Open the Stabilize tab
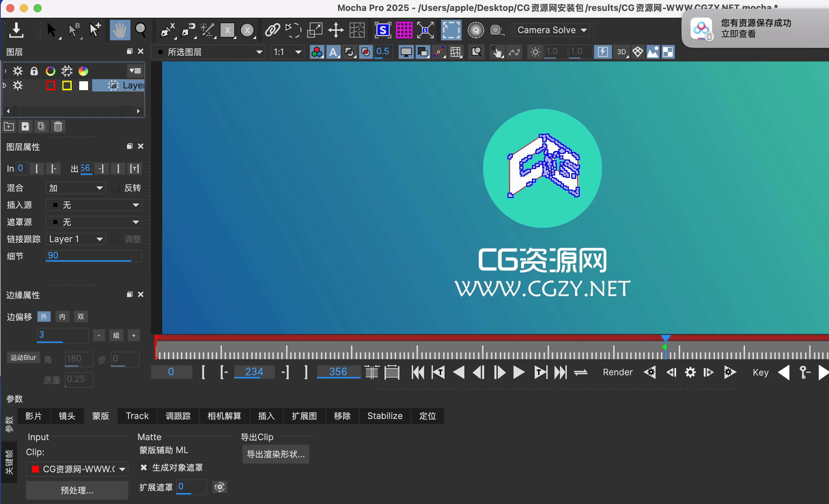The height and width of the screenshot is (504, 829). pos(384,416)
